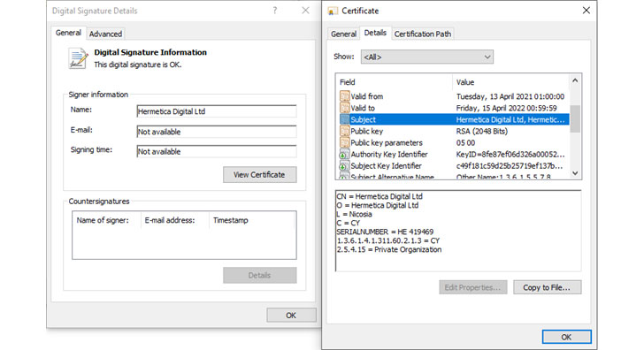Switch to the Advanced tab
The image size is (644, 350).
pyautogui.click(x=105, y=34)
